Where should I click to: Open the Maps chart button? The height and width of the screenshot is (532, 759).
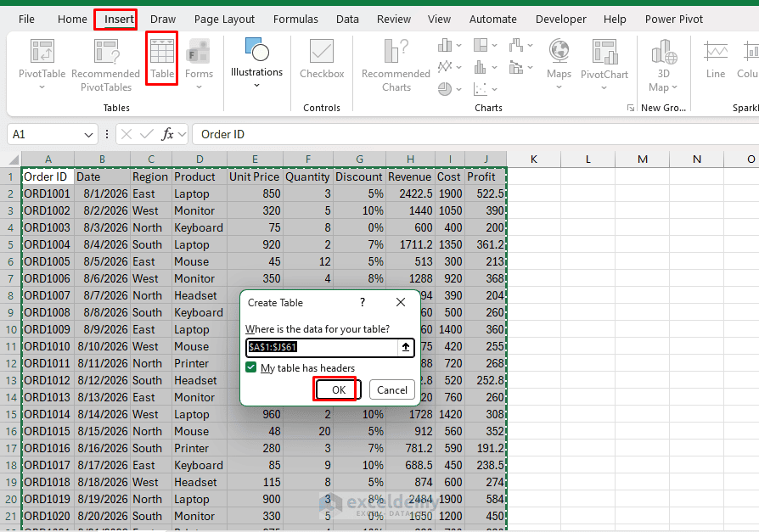(x=559, y=64)
